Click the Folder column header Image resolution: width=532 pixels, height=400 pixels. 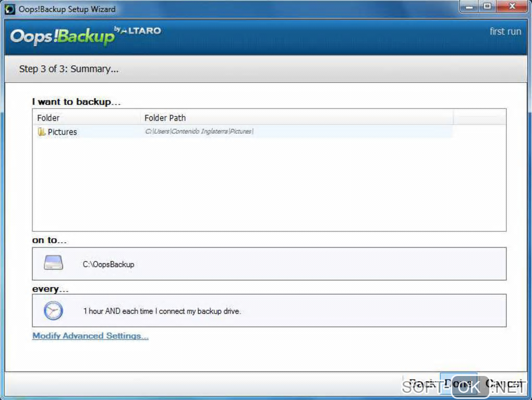[x=87, y=118]
